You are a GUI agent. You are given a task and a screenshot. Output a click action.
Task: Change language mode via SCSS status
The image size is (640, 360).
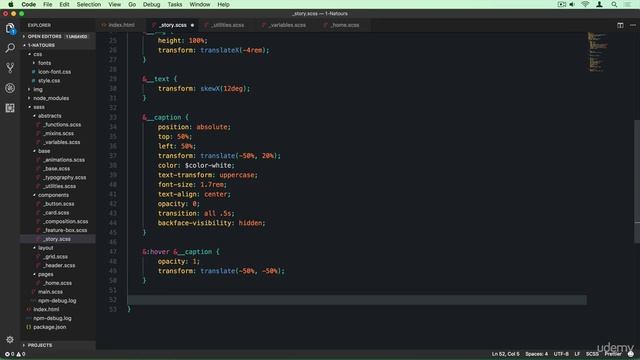pyautogui.click(x=592, y=354)
